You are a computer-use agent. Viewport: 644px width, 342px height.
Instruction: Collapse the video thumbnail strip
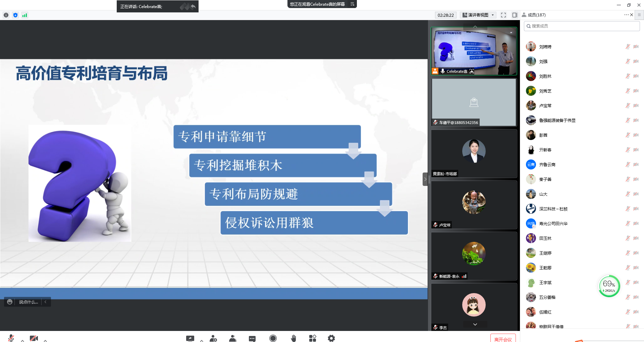coord(475,26)
